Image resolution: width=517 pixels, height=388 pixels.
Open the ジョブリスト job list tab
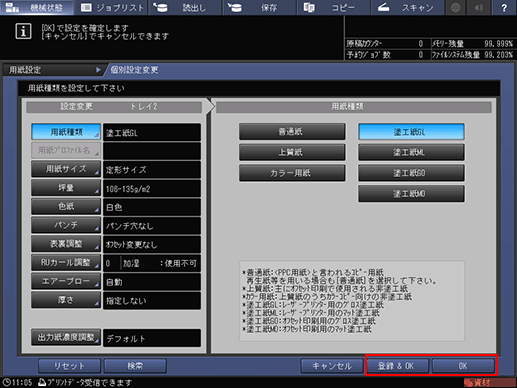coord(111,7)
